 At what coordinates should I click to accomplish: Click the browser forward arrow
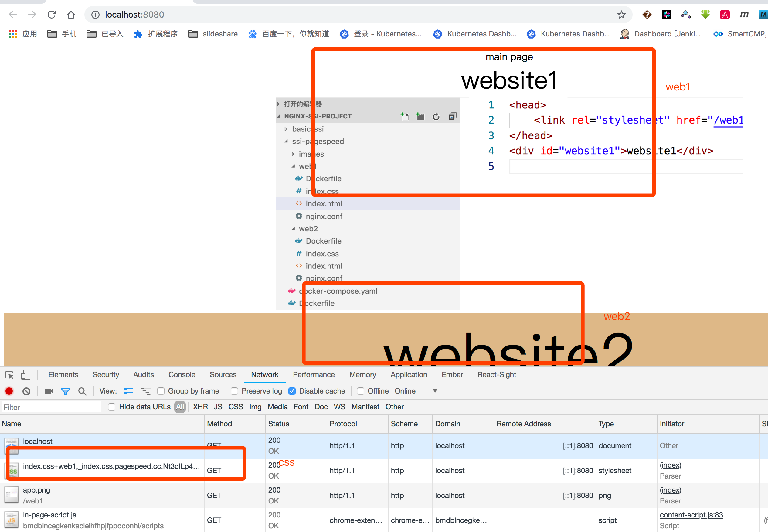tap(32, 14)
